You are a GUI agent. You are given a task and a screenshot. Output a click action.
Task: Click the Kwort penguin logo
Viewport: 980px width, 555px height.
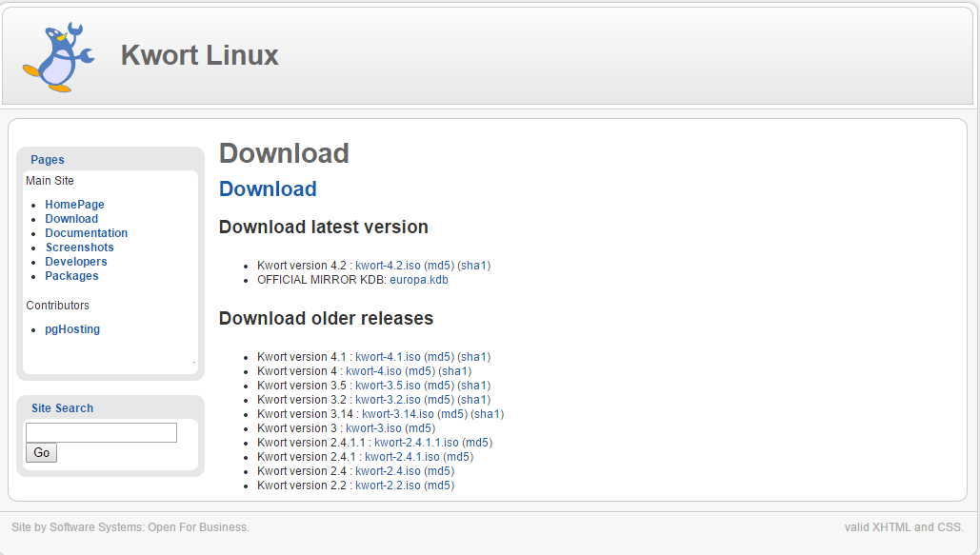[58, 57]
